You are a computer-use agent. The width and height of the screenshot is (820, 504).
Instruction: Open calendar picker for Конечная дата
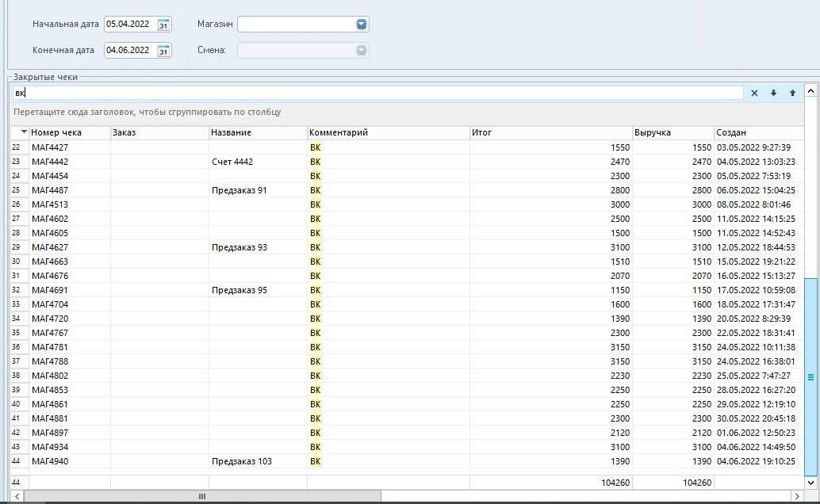point(163,51)
